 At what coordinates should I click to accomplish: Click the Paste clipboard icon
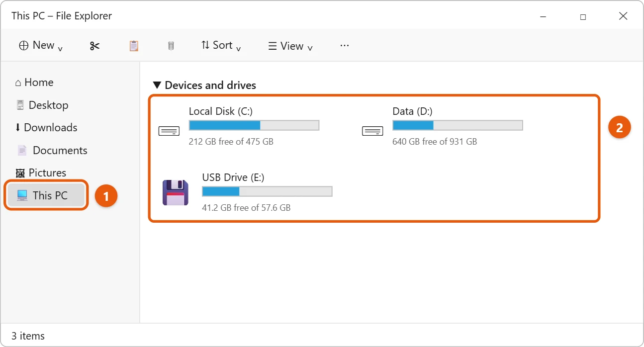coord(134,46)
